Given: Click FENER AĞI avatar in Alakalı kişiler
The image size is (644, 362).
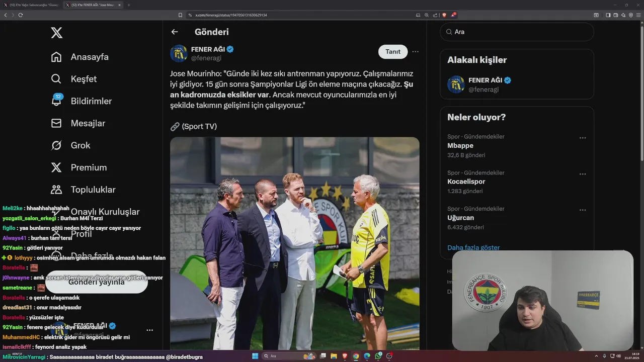Looking at the screenshot, I should click(x=456, y=84).
